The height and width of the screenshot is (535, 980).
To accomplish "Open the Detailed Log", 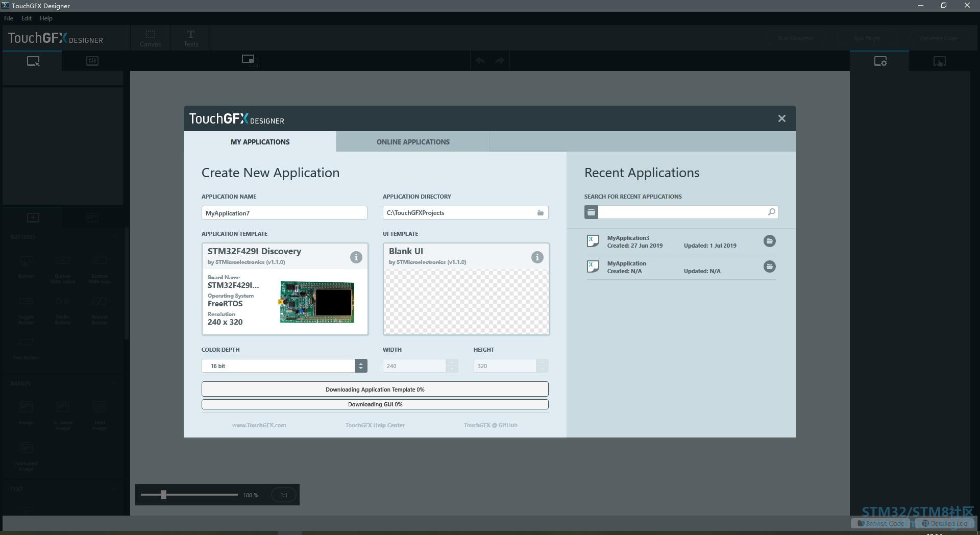I will tap(944, 523).
